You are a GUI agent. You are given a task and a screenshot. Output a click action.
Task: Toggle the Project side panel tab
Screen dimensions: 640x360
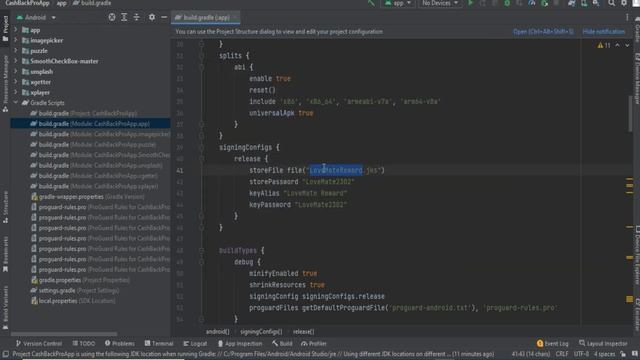pos(5,29)
